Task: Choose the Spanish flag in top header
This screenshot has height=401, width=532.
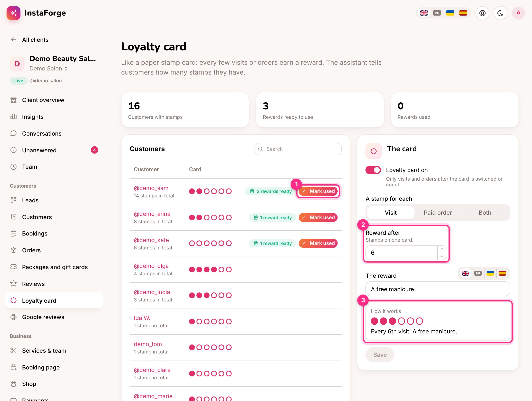Action: 463,13
